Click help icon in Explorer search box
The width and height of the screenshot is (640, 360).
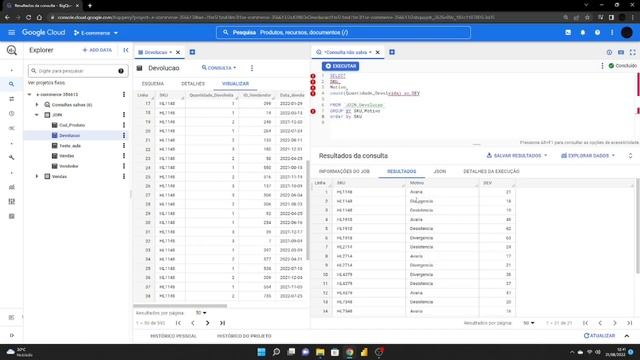click(121, 71)
